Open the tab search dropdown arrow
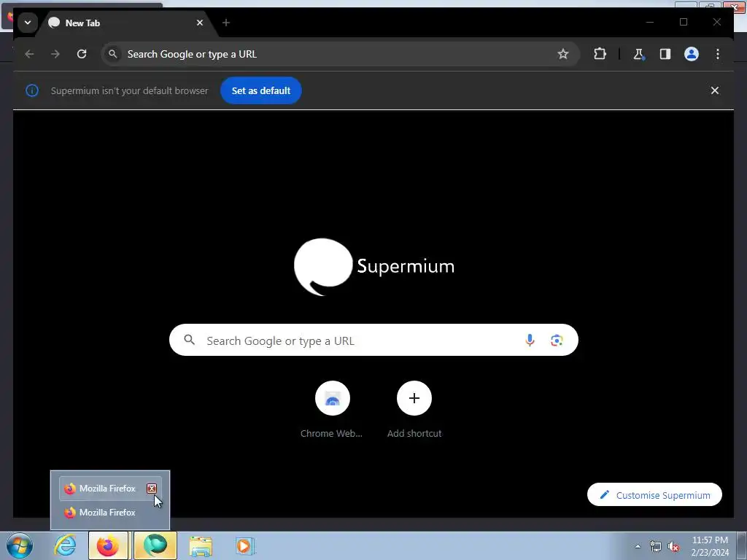 pyautogui.click(x=28, y=23)
